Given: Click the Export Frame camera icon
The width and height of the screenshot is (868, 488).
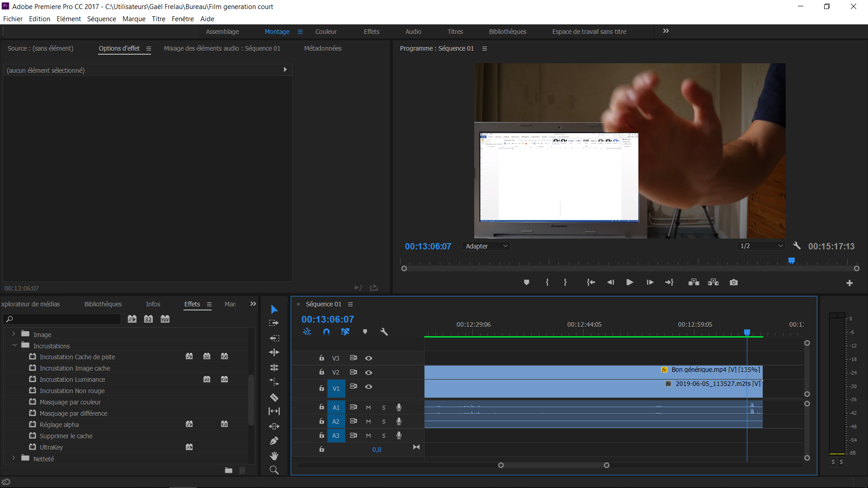Looking at the screenshot, I should pyautogui.click(x=734, y=282).
